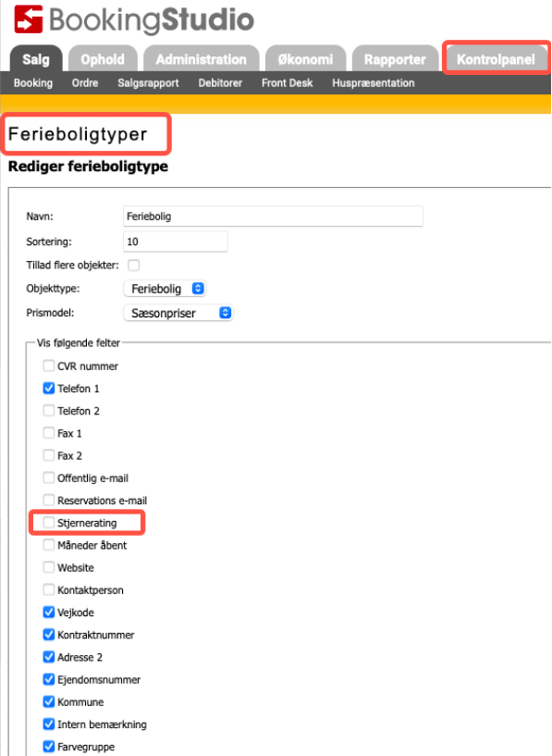Click the BookingStudio logo icon
This screenshot has height=756, width=552.
(x=29, y=19)
